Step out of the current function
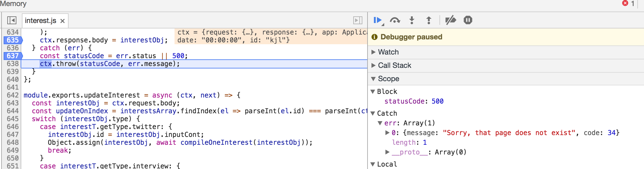The image size is (644, 169). pos(429,20)
